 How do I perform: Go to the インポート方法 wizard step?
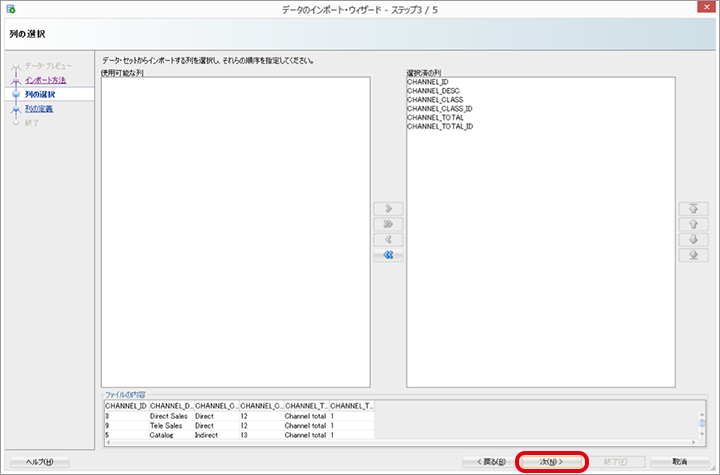pos(45,80)
